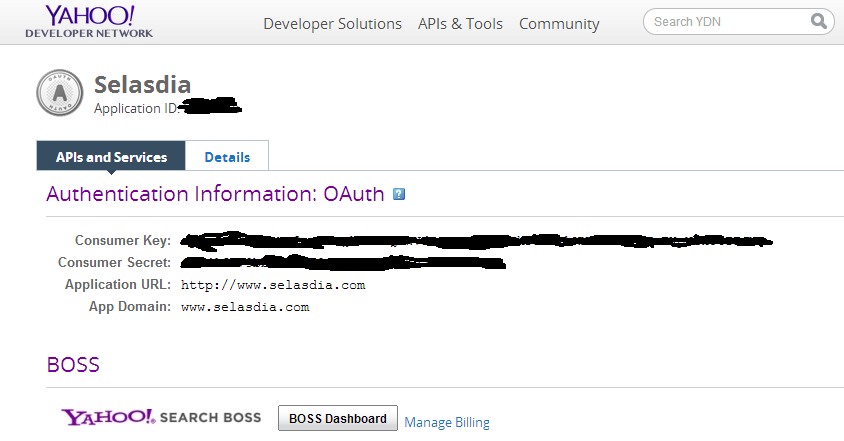This screenshot has width=844, height=441.
Task: Select the APIs and Services tab
Action: [111, 156]
